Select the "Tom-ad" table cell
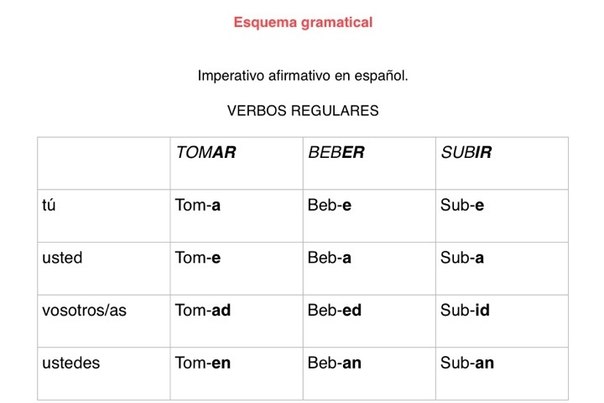Image resolution: width=604 pixels, height=403 pixels. pyautogui.click(x=203, y=310)
